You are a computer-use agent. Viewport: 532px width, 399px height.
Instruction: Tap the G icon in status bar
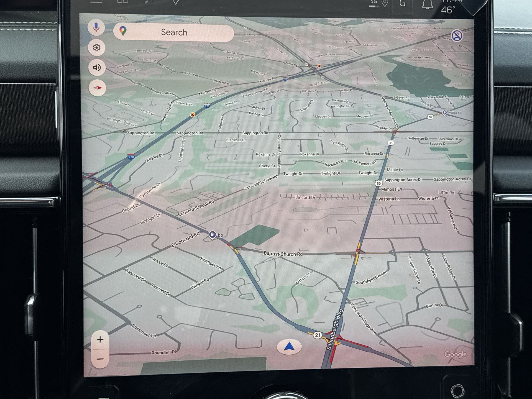(402, 3)
